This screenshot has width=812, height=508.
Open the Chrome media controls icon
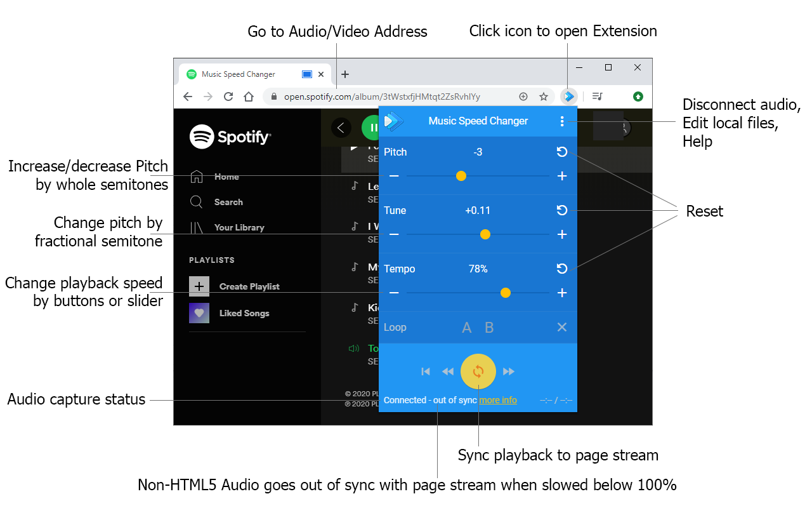coord(597,97)
